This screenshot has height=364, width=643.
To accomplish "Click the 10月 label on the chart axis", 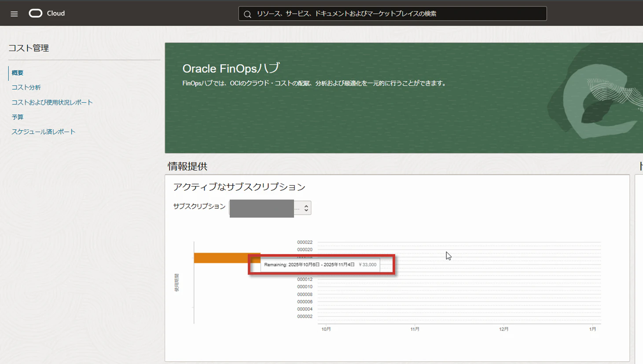I will coord(326,329).
